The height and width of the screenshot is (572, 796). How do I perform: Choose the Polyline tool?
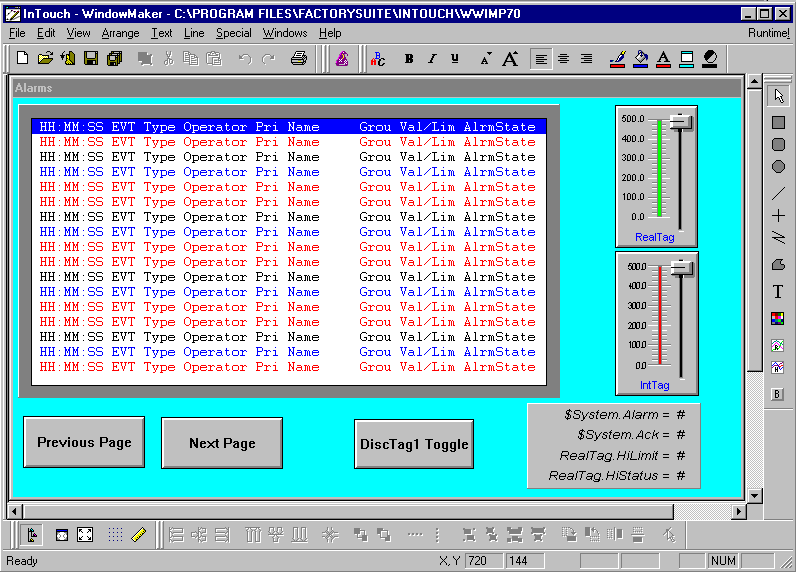778,238
